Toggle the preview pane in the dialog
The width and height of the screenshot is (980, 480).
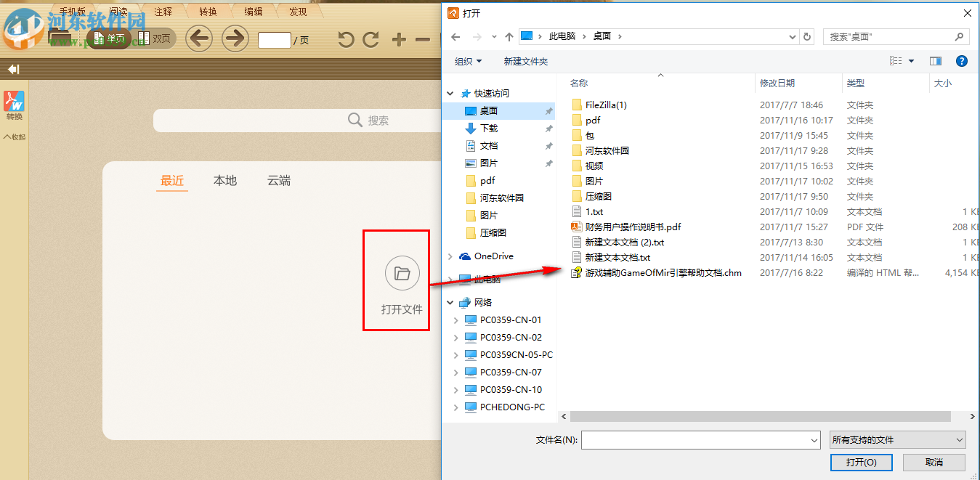point(936,61)
